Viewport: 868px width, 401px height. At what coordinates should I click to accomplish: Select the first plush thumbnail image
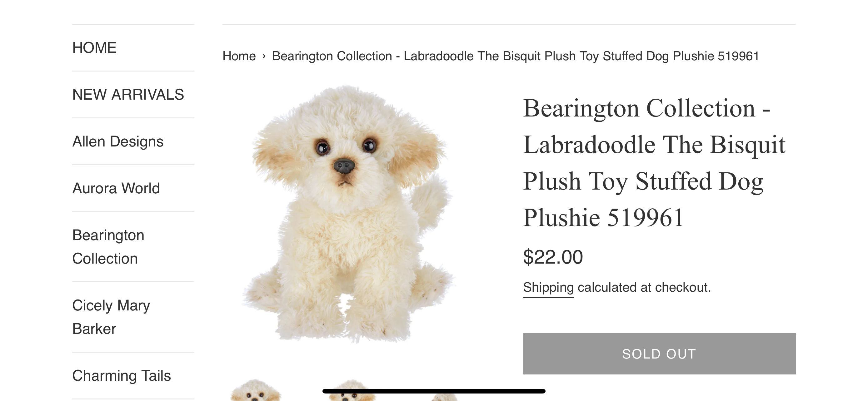pyautogui.click(x=255, y=391)
